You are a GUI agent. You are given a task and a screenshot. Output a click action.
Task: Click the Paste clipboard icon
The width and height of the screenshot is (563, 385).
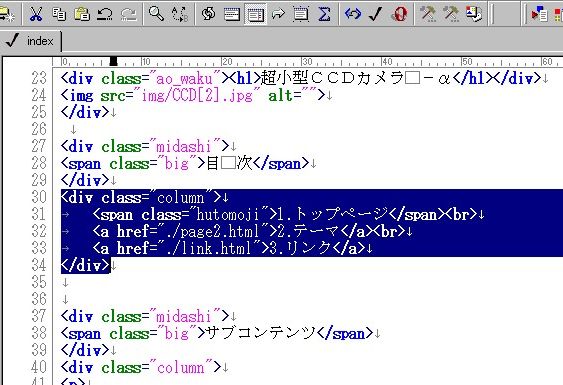click(x=82, y=14)
